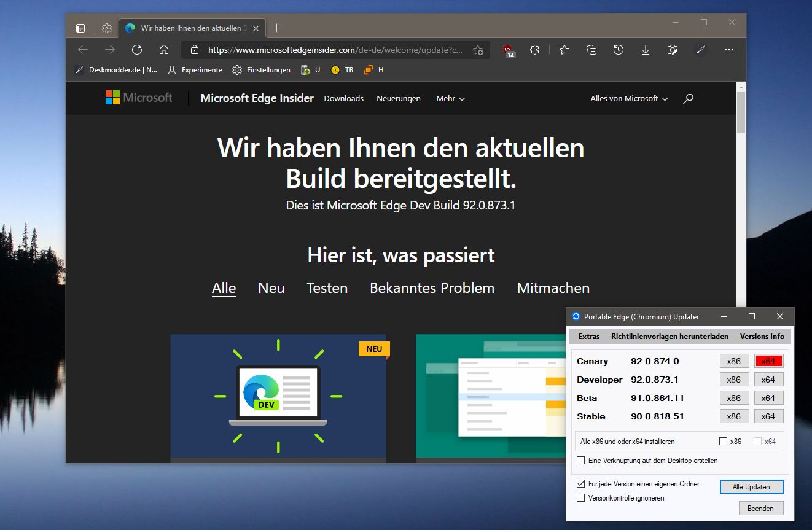Screen dimensions: 812x530
Task: Open browsing History
Action: [619, 50]
